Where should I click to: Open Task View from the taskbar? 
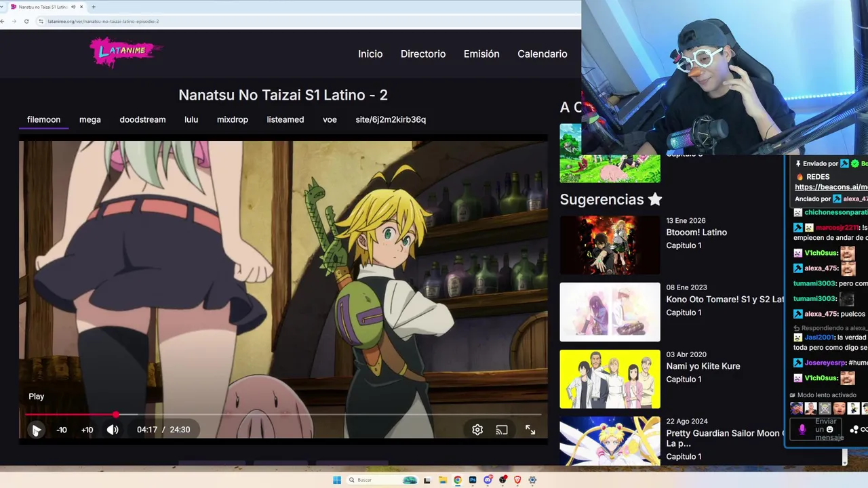coord(427,480)
